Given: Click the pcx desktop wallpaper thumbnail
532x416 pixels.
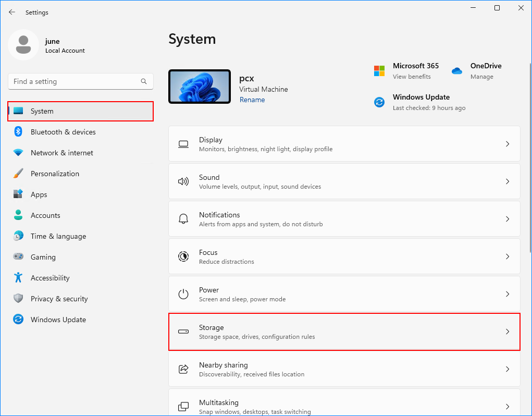Looking at the screenshot, I should 200,87.
